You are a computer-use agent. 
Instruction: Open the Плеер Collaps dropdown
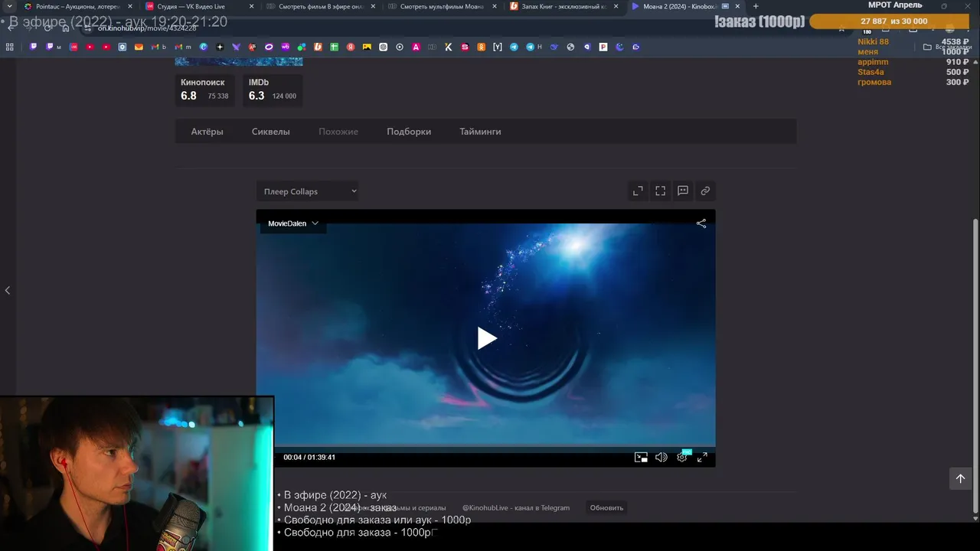click(308, 191)
